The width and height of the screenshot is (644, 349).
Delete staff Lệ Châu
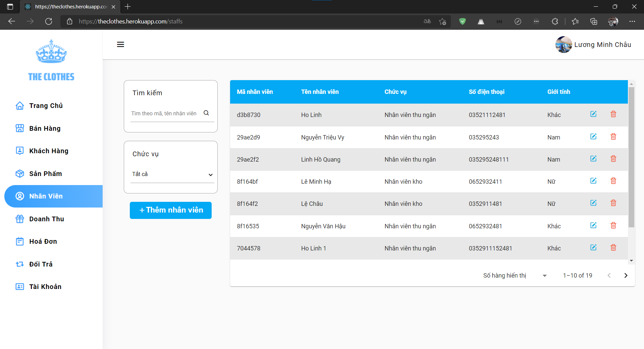point(613,203)
